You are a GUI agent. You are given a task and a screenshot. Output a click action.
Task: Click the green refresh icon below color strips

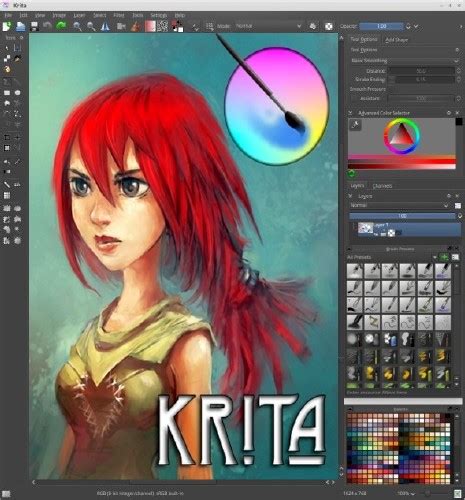point(352,173)
